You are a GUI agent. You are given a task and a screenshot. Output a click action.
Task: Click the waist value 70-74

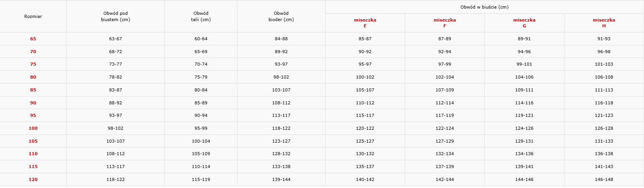[201, 64]
